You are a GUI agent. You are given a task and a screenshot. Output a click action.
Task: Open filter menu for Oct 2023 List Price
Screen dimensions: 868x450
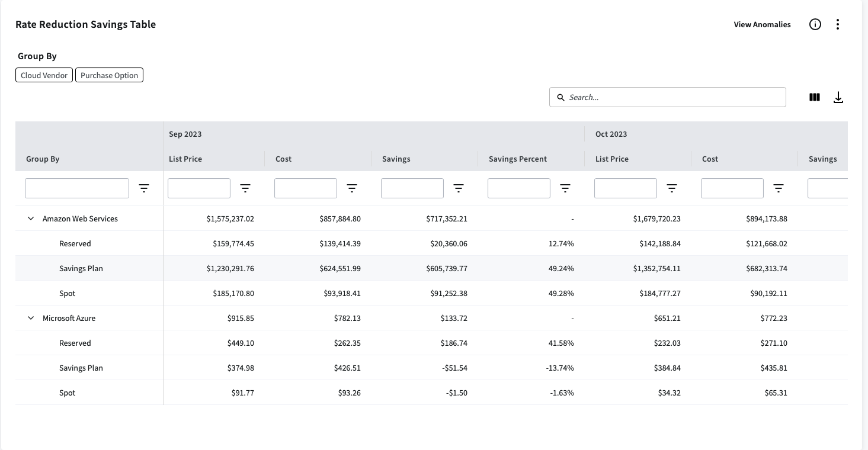click(x=672, y=188)
